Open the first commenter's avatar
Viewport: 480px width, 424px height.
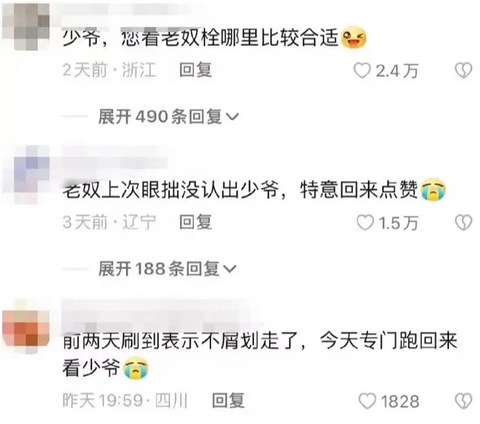(26, 27)
